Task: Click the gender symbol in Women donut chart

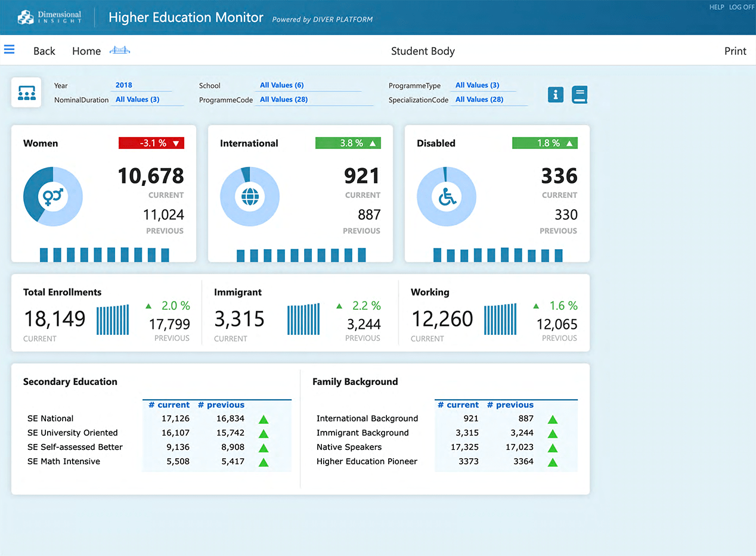Action: pos(53,196)
